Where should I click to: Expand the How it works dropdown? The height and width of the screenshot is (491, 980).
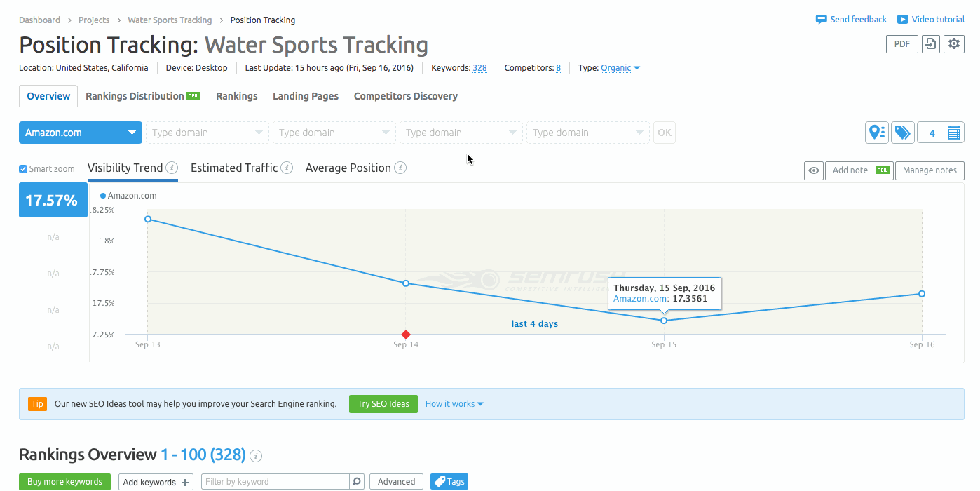click(x=454, y=403)
